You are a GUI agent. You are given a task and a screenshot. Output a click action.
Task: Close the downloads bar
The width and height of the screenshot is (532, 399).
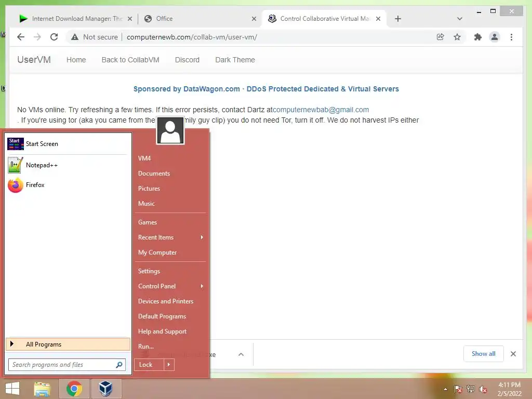tap(513, 354)
